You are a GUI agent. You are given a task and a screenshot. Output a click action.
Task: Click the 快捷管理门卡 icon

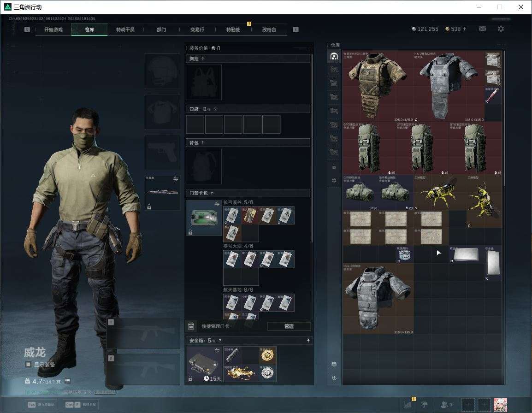pyautogui.click(x=191, y=326)
